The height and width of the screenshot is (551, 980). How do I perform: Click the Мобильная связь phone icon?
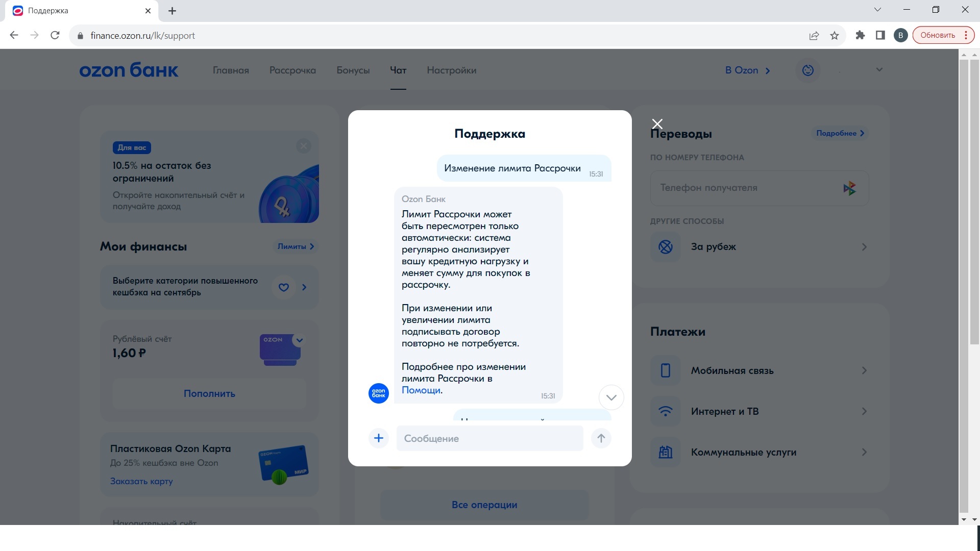click(665, 370)
